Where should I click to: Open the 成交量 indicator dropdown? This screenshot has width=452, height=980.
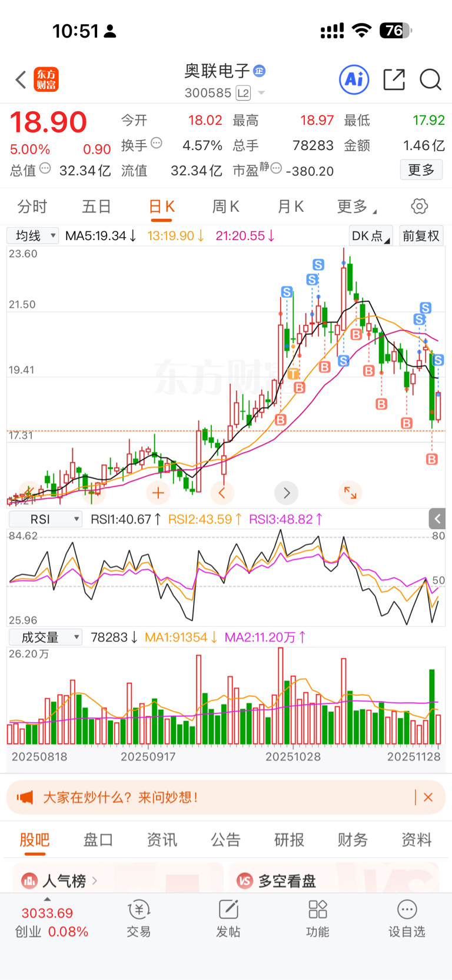tap(45, 637)
